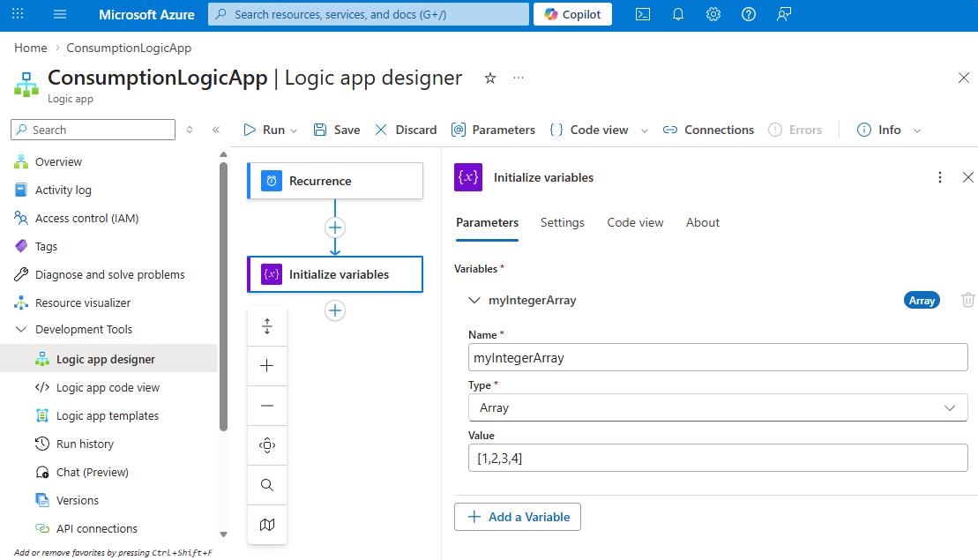Click the expand/collapse sort arrows beside sidebar search
The width and height of the screenshot is (978, 560).
tap(190, 130)
